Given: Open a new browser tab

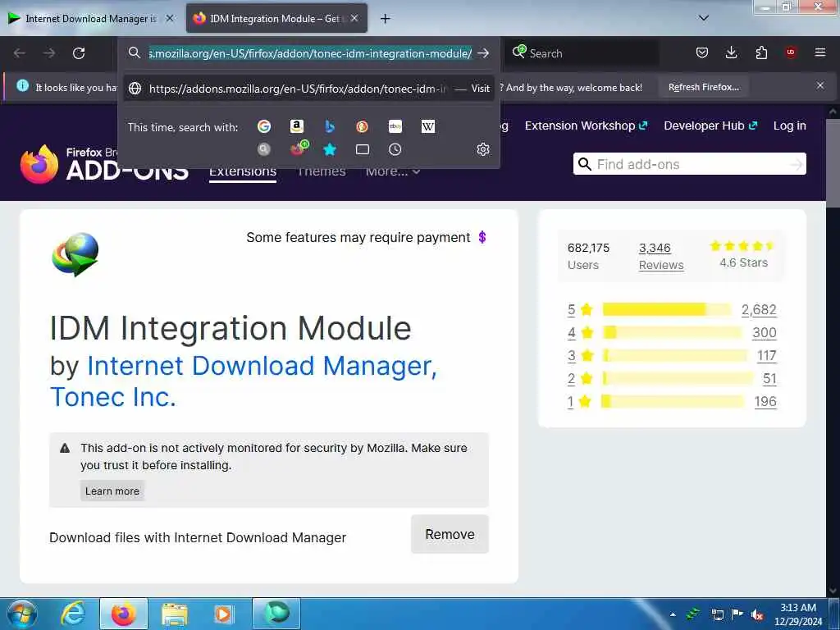Looking at the screenshot, I should click(385, 19).
